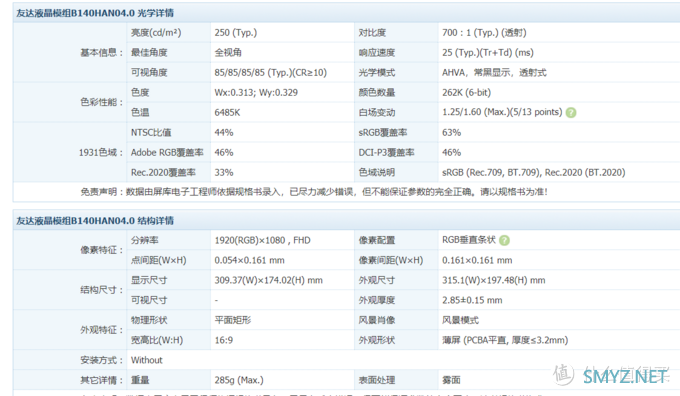Screen dimensions: 680x396
Task: Click the 700 : 1 contrast ratio value
Action: 484,33
